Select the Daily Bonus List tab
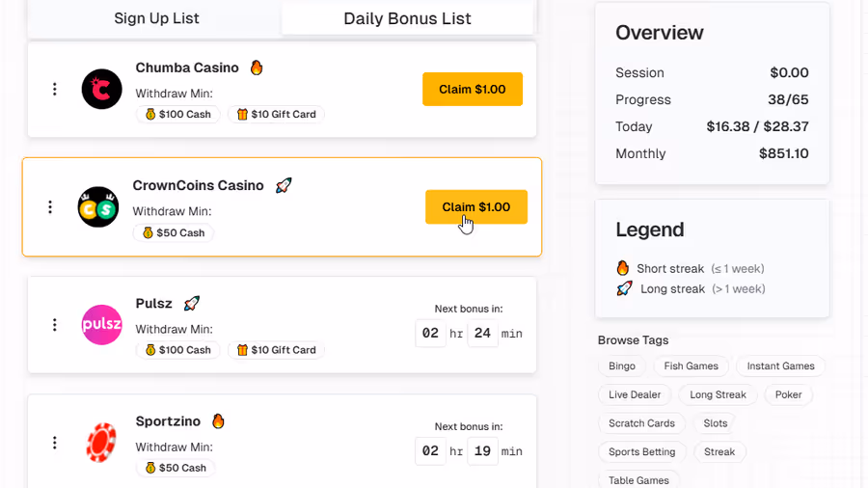868x488 pixels. click(x=407, y=18)
